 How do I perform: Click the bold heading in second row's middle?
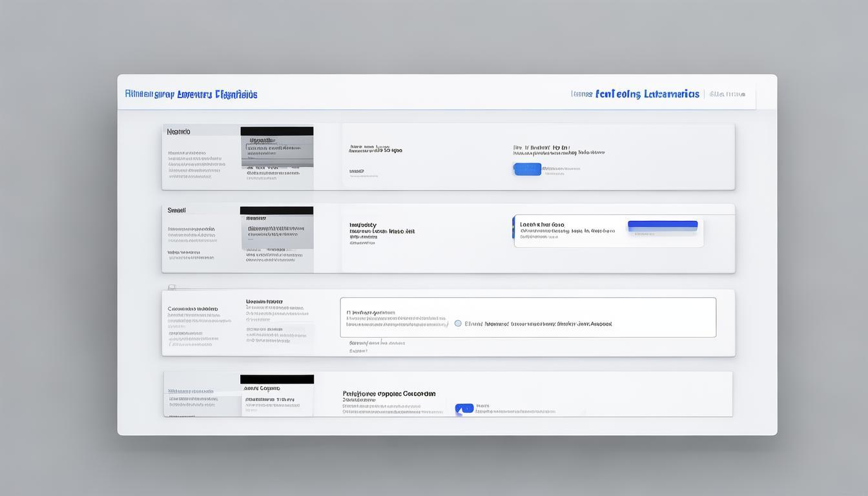pos(362,225)
